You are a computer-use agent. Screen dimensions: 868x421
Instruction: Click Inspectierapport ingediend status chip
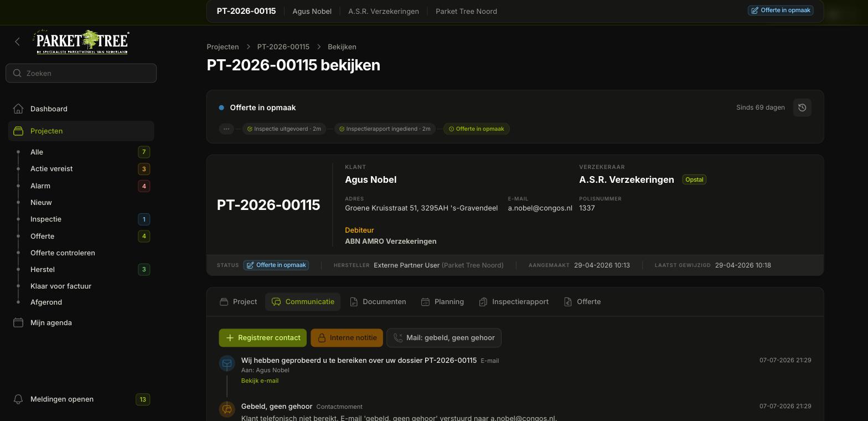[x=385, y=129]
